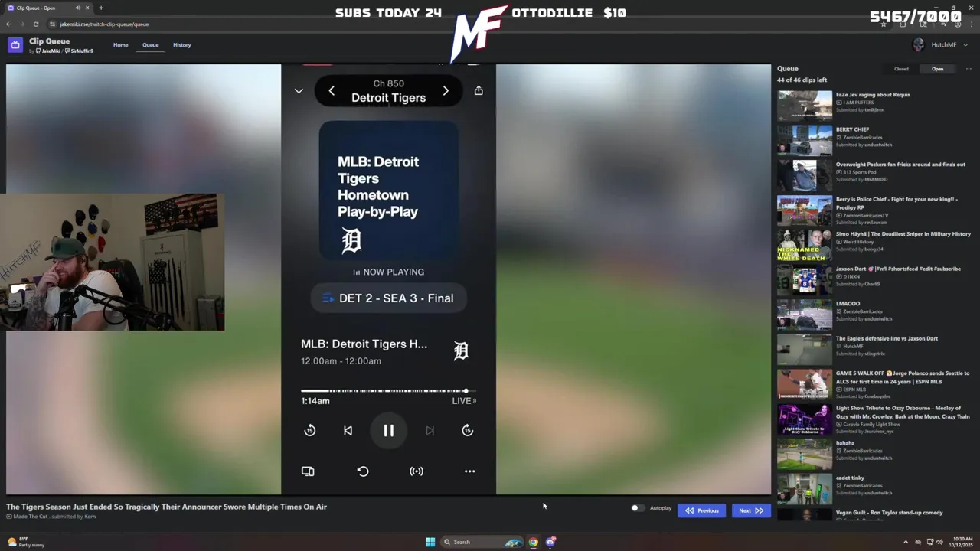This screenshot has height=551, width=980.
Task: Open Chrome from the taskbar
Action: (533, 542)
